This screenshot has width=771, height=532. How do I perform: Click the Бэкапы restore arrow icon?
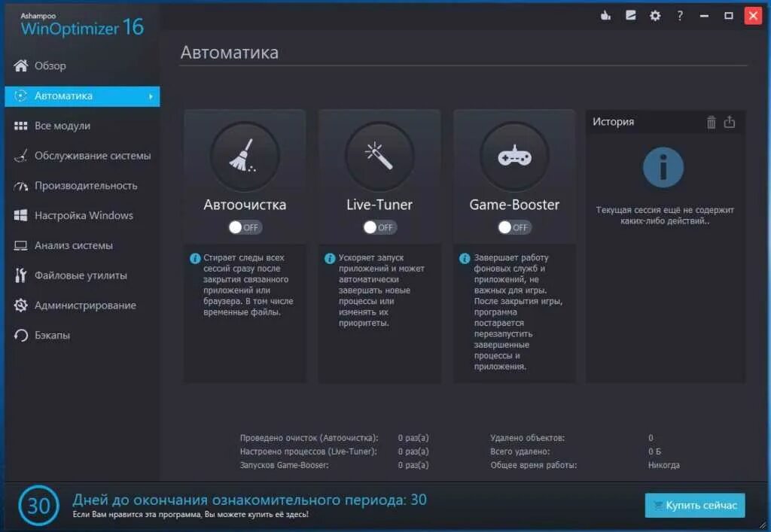(20, 335)
